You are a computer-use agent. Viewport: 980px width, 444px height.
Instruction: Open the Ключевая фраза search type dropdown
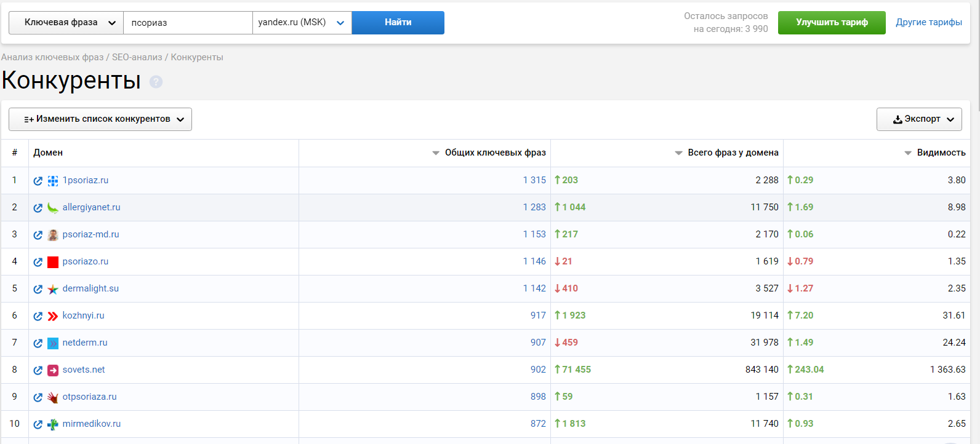(x=66, y=23)
